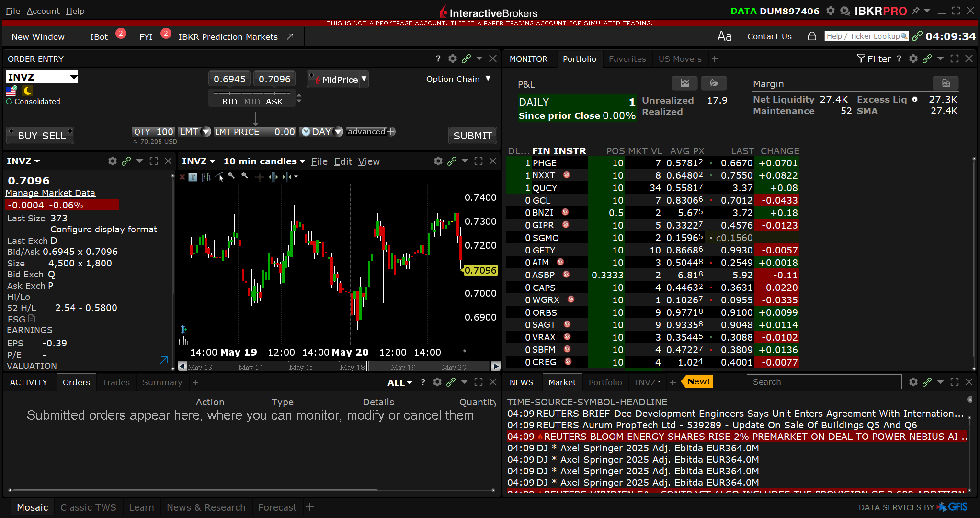Image resolution: width=980 pixels, height=518 pixels.
Task: Open the Classic TWS layout tab
Action: click(x=88, y=507)
